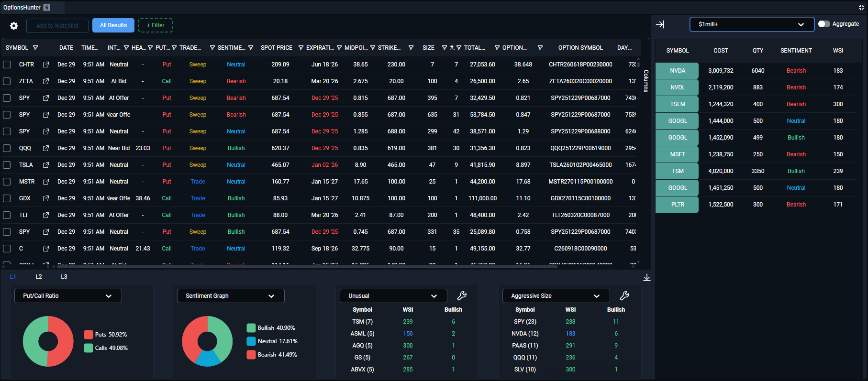
Task: Click the TRADE column filter icon
Action: (x=212, y=48)
